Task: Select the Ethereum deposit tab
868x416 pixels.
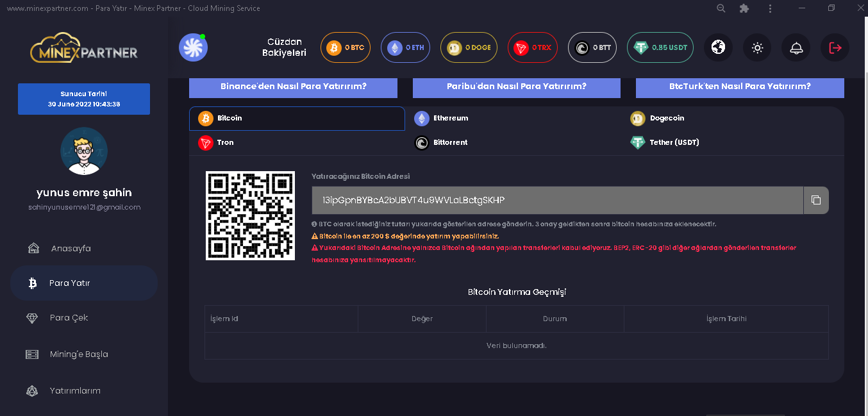Action: click(450, 118)
